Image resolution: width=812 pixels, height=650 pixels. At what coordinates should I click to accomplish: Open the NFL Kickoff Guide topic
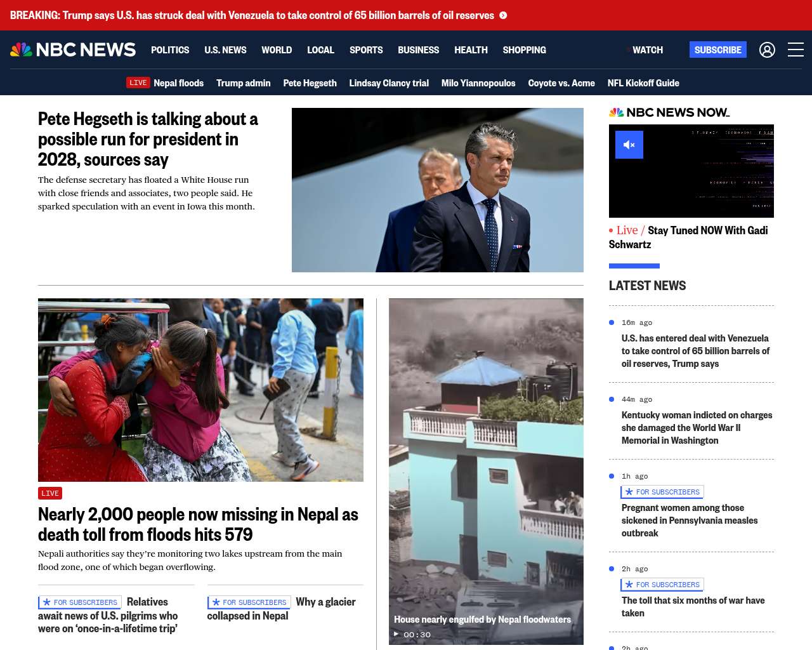coord(643,83)
